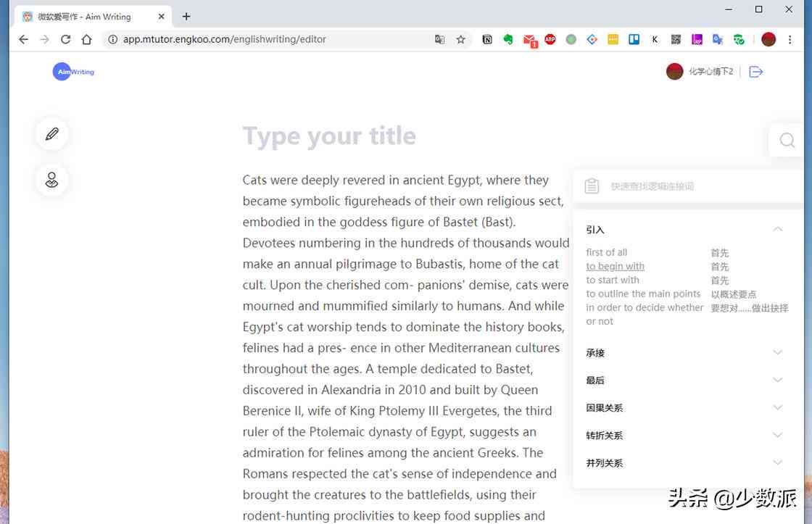Expand the 因果关系 section

684,407
